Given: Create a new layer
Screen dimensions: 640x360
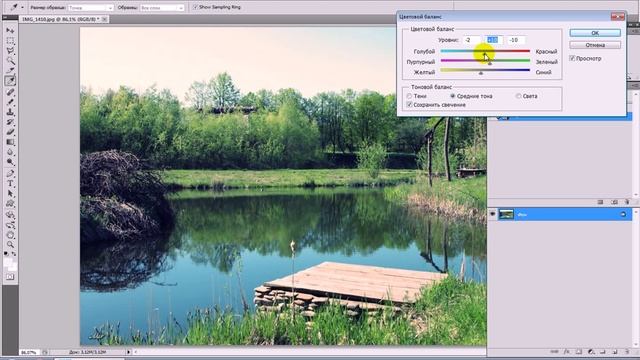Looking at the screenshot, I should [x=615, y=351].
